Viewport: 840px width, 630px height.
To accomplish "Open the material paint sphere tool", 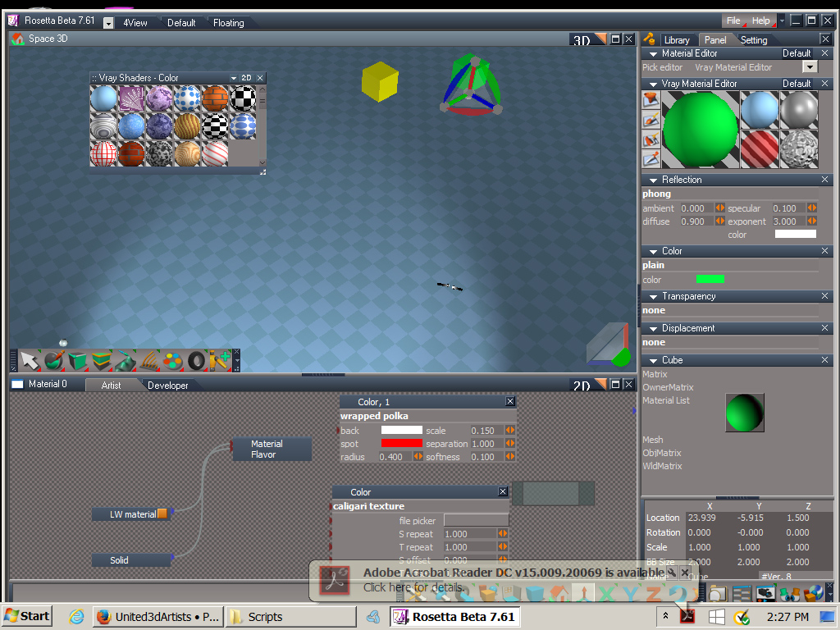I will pos(53,361).
